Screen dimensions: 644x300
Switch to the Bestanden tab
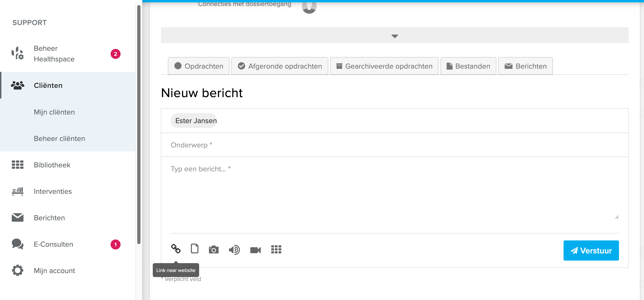468,66
